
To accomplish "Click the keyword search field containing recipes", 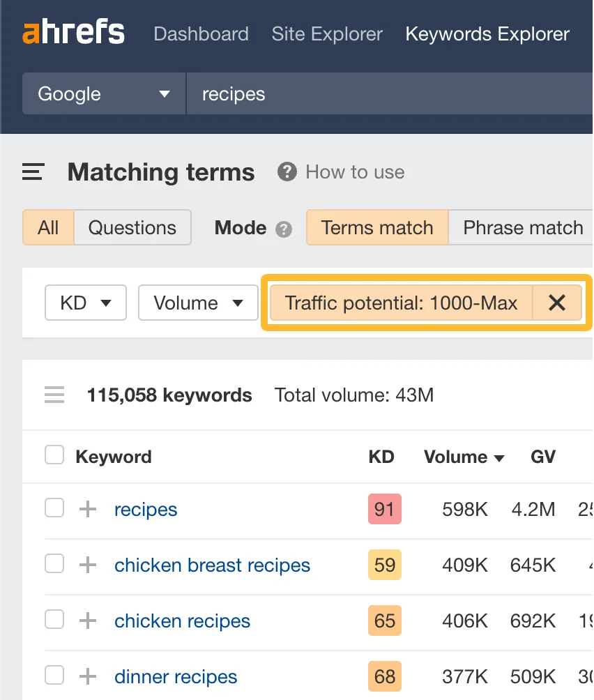I will point(390,93).
